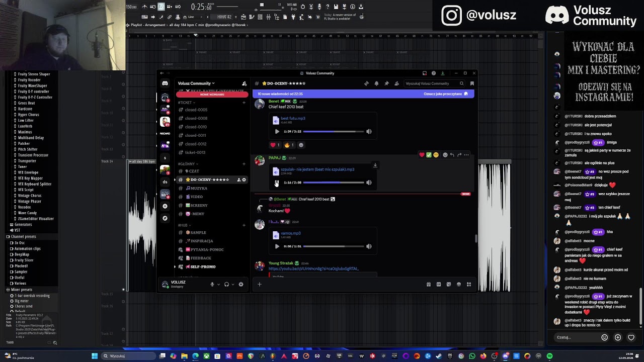Expand the Volusz Community server menu
The image size is (644, 362).
tap(196, 83)
